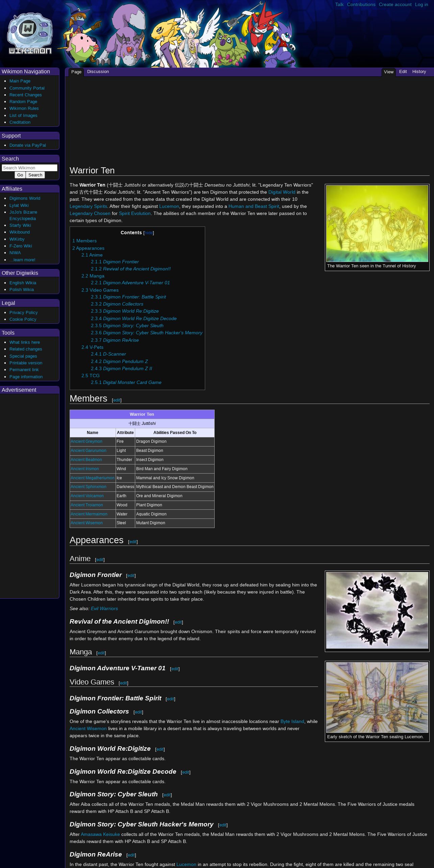Click Log in link
This screenshot has height=868, width=434.
[x=421, y=4]
